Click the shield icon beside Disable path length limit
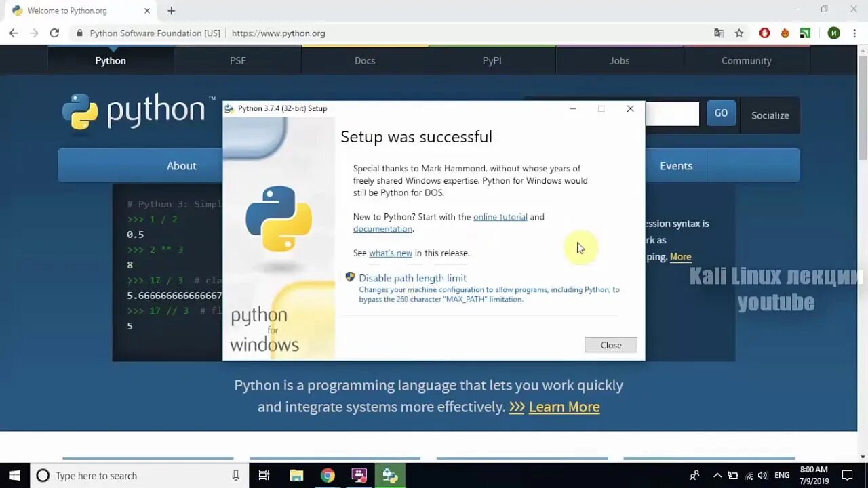The width and height of the screenshot is (868, 488). coord(350,277)
